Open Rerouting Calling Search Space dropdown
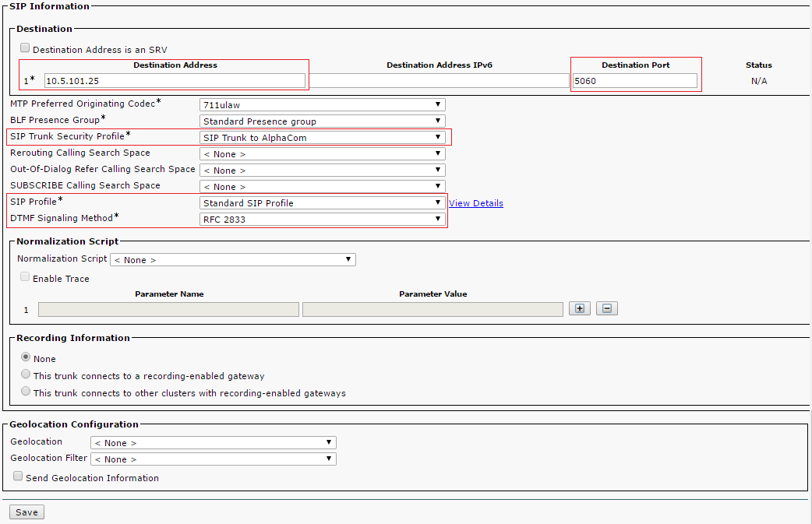The height and width of the screenshot is (524, 812). 322,153
